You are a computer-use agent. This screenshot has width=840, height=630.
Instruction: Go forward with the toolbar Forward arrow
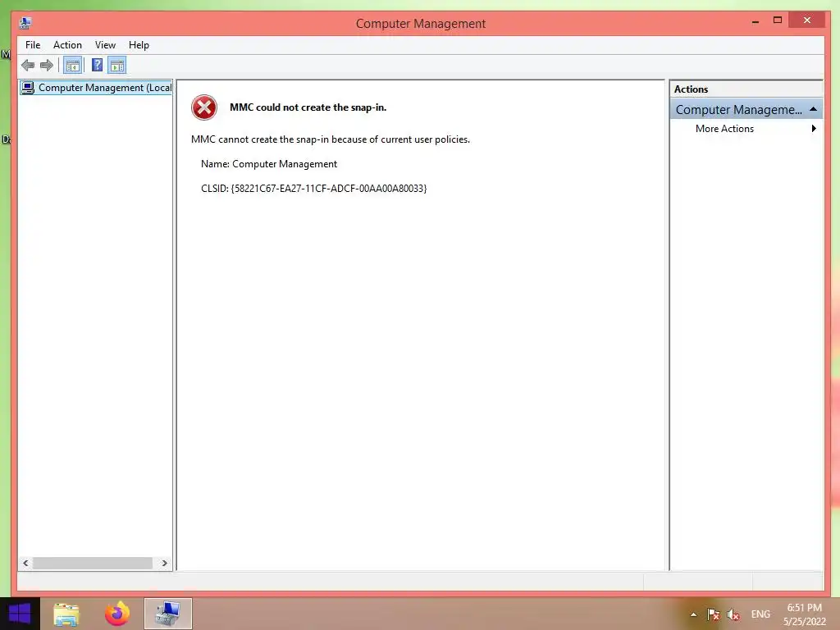click(47, 66)
